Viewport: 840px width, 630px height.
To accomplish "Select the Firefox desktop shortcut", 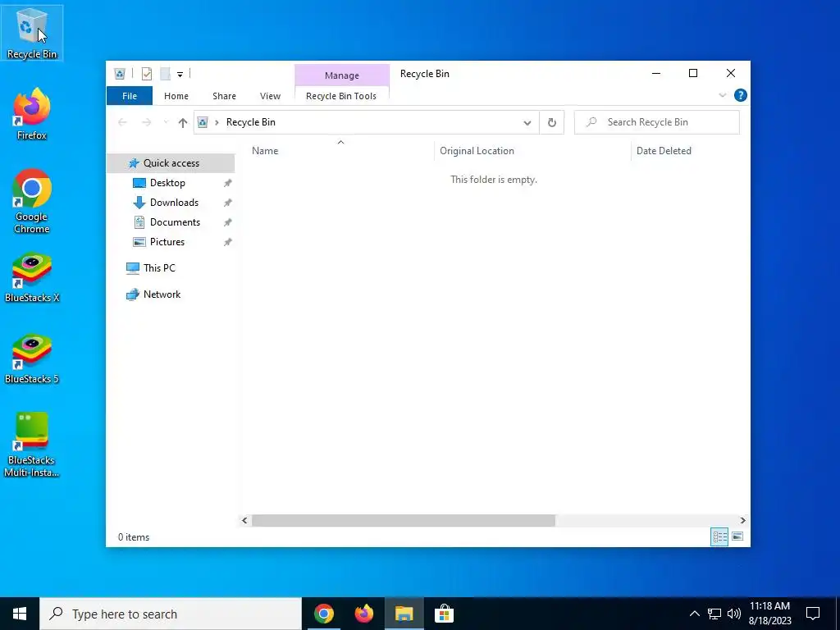I will coord(32,114).
